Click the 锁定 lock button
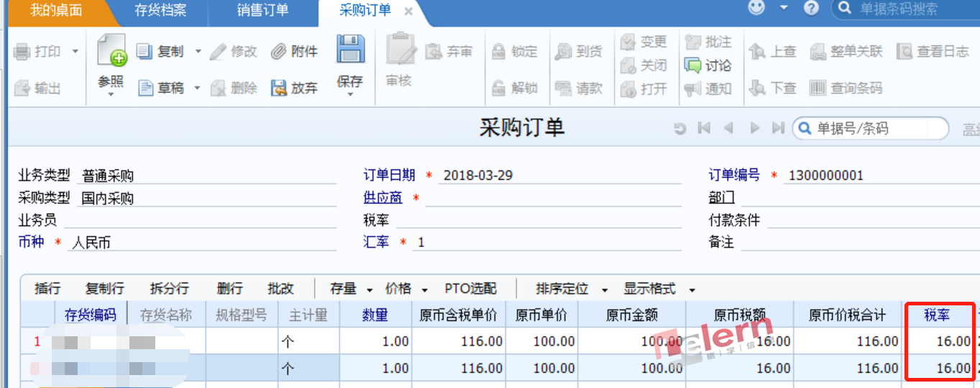The image size is (980, 388). pyautogui.click(x=515, y=52)
